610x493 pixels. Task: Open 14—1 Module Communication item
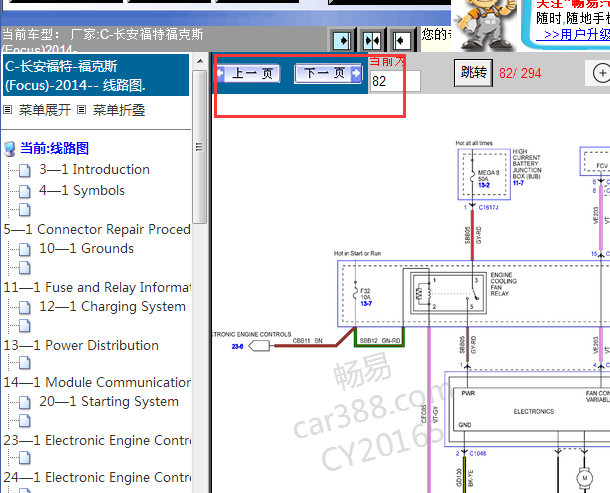point(97,382)
